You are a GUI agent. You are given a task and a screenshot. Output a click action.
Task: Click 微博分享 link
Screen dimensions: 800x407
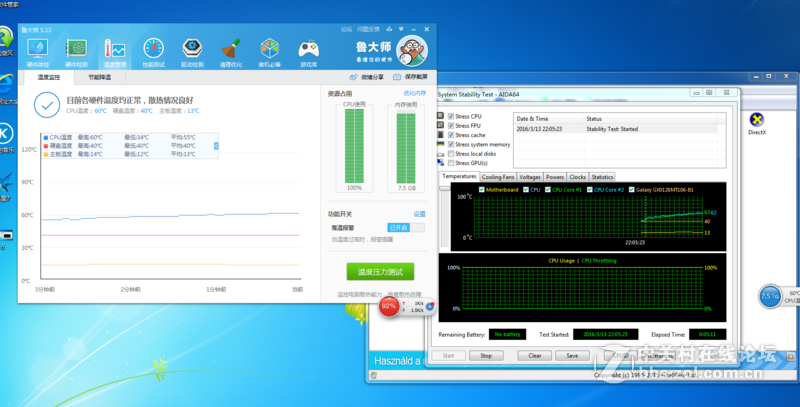coord(372,78)
